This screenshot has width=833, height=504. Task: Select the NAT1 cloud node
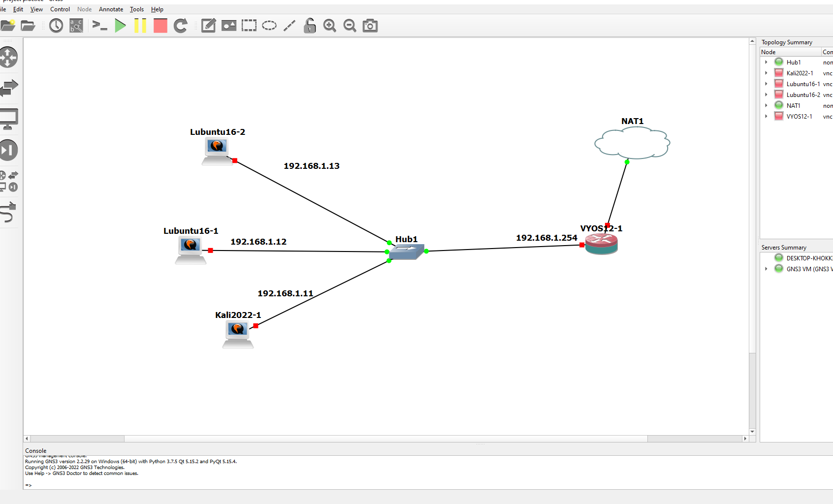pyautogui.click(x=632, y=143)
